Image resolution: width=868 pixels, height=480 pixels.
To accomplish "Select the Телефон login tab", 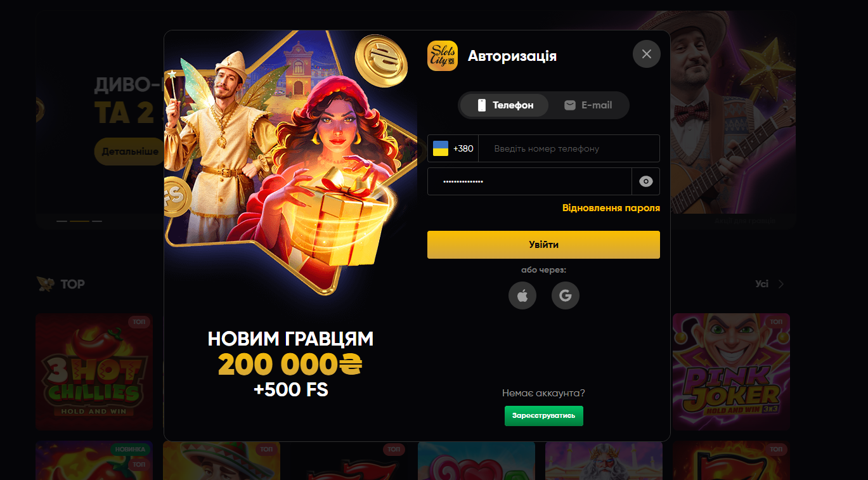I will click(505, 105).
